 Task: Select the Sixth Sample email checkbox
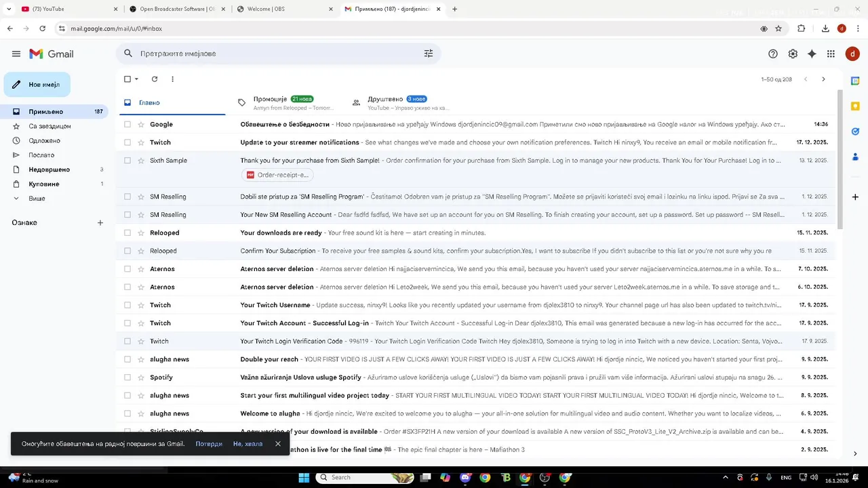[127, 161]
